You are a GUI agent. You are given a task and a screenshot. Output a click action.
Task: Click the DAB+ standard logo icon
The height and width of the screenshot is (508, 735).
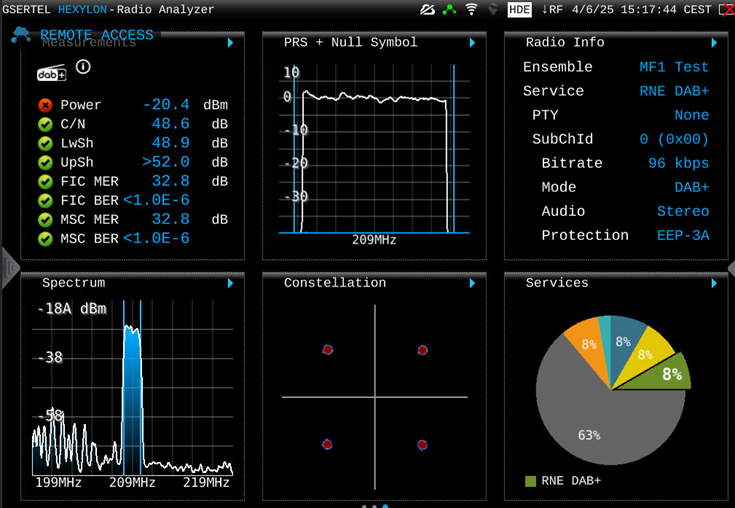tap(51, 72)
